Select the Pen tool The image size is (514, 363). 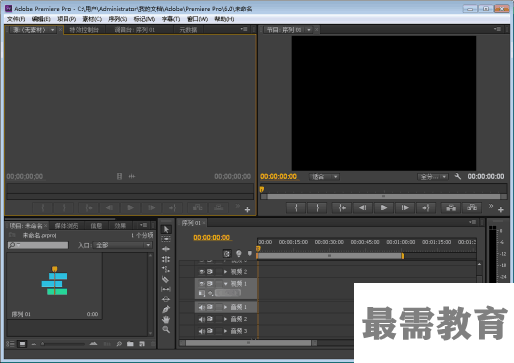(x=166, y=309)
